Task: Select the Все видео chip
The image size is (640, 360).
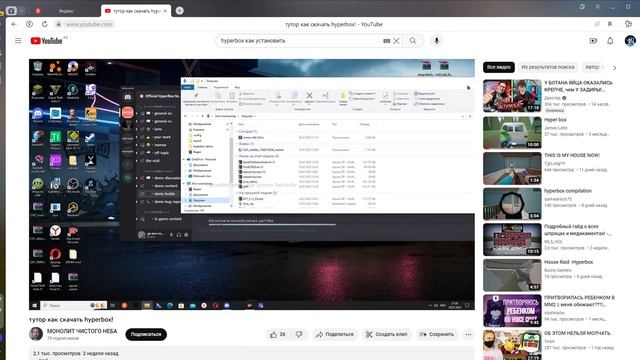Action: (499, 67)
